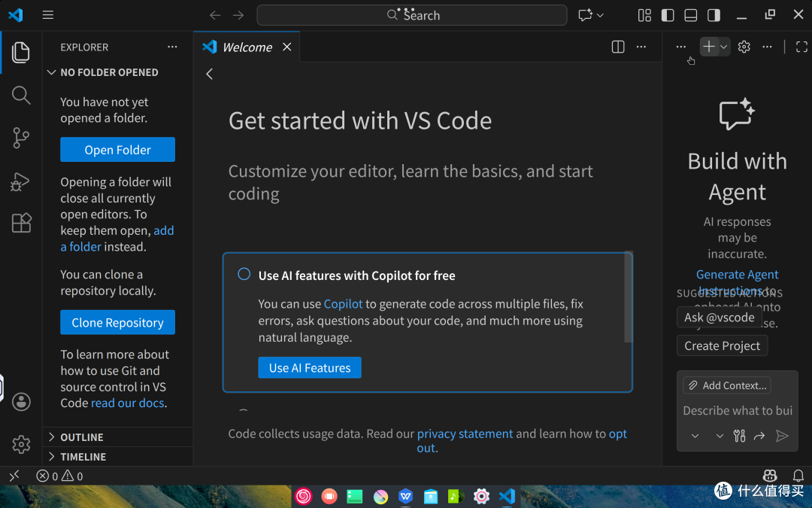This screenshot has height=508, width=812.
Task: Close the Welcome tab
Action: (287, 47)
